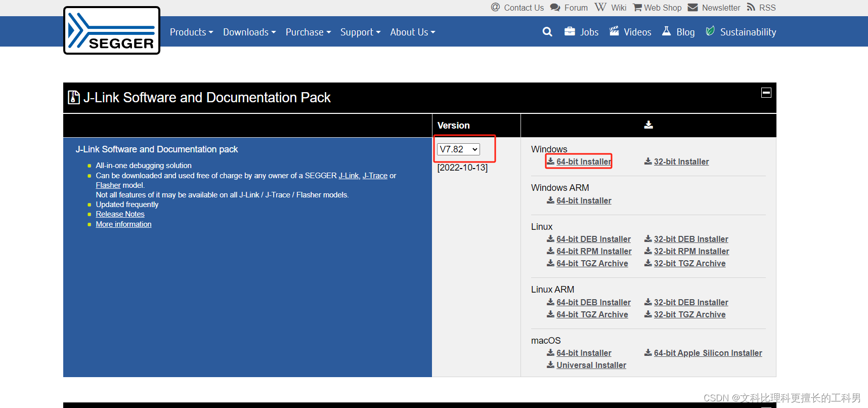Open the Newsletter link
The image size is (868, 408).
[721, 8]
